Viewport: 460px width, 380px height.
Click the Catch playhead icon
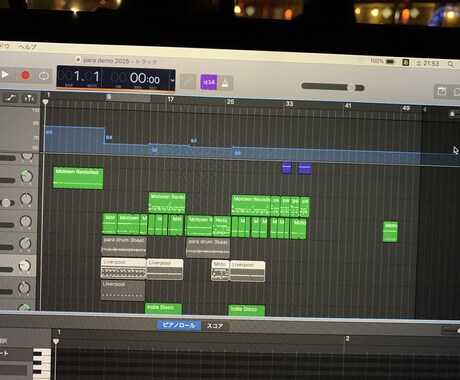pyautogui.click(x=29, y=98)
